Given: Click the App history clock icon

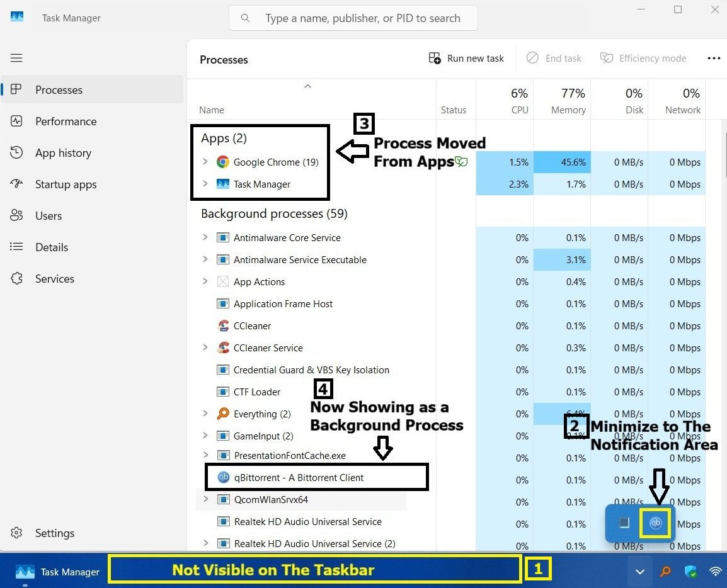Looking at the screenshot, I should (x=16, y=152).
